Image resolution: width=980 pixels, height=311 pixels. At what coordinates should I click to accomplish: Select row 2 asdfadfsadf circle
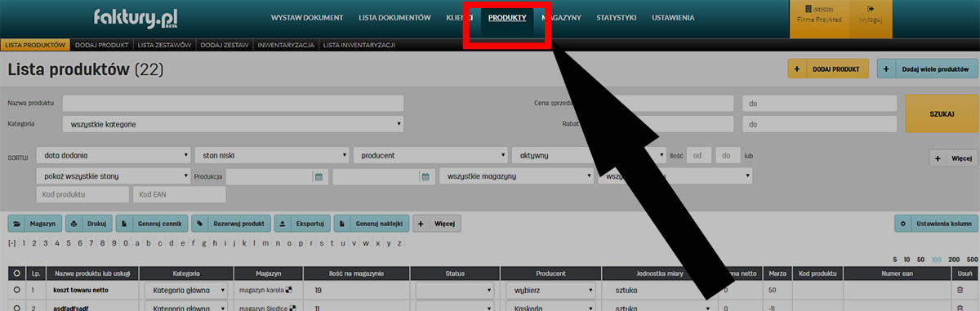coord(17,309)
